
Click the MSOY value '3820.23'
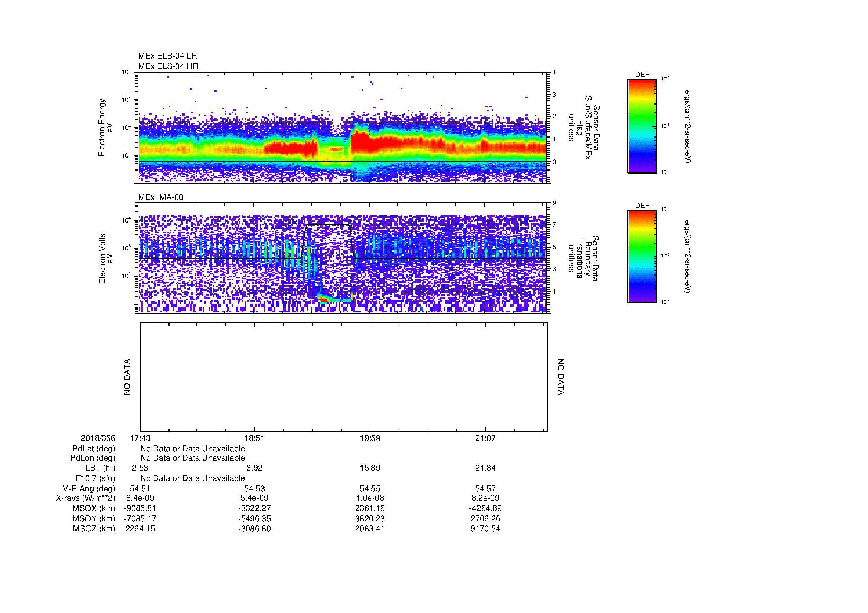[x=370, y=518]
